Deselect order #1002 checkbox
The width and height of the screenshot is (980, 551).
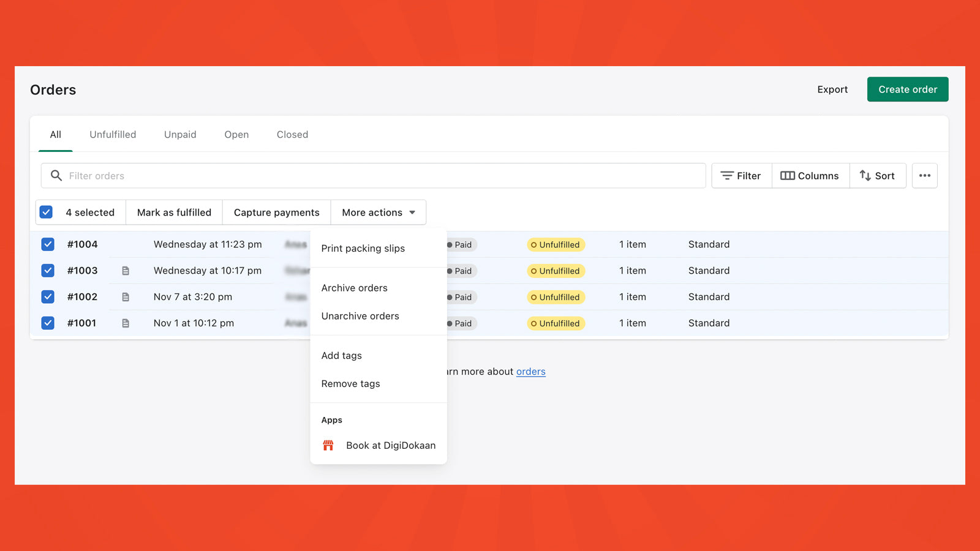tap(48, 297)
